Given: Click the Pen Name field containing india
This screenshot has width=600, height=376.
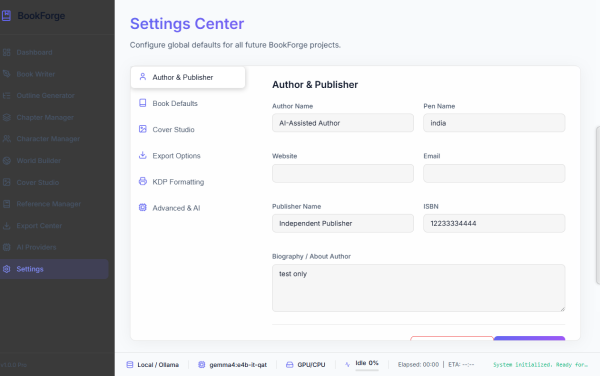Looking at the screenshot, I should point(494,123).
